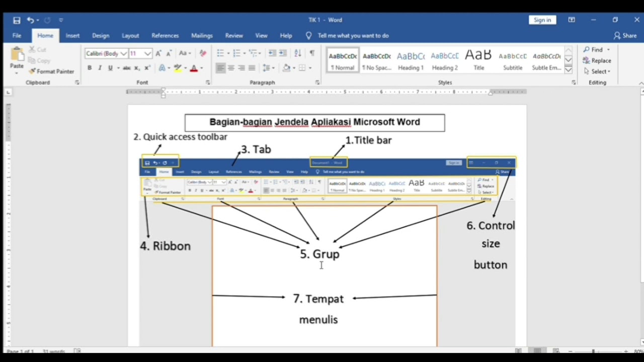Image resolution: width=644 pixels, height=362 pixels.
Task: Open the Font dialog launcher
Action: 208,82
